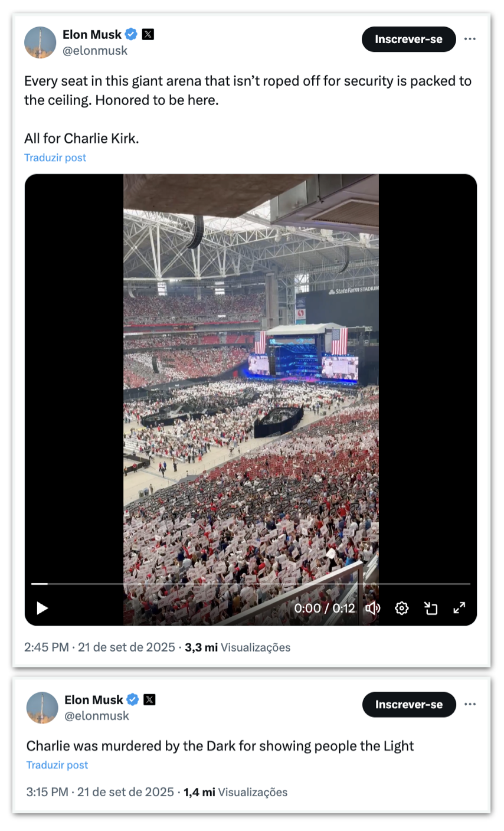The image size is (504, 831).
Task: Open the second post's more options menu
Action: (470, 704)
